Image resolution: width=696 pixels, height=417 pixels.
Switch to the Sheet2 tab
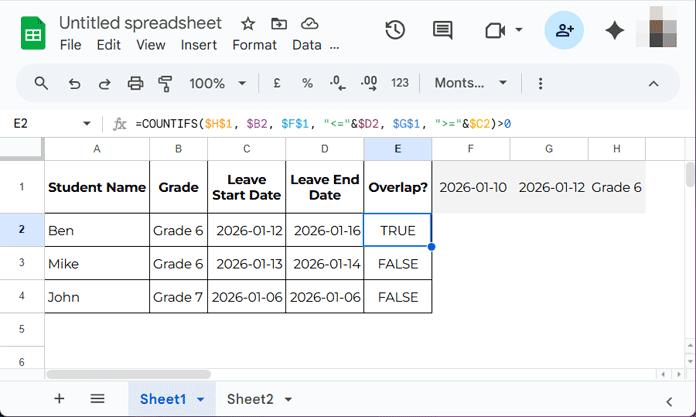[x=250, y=399]
